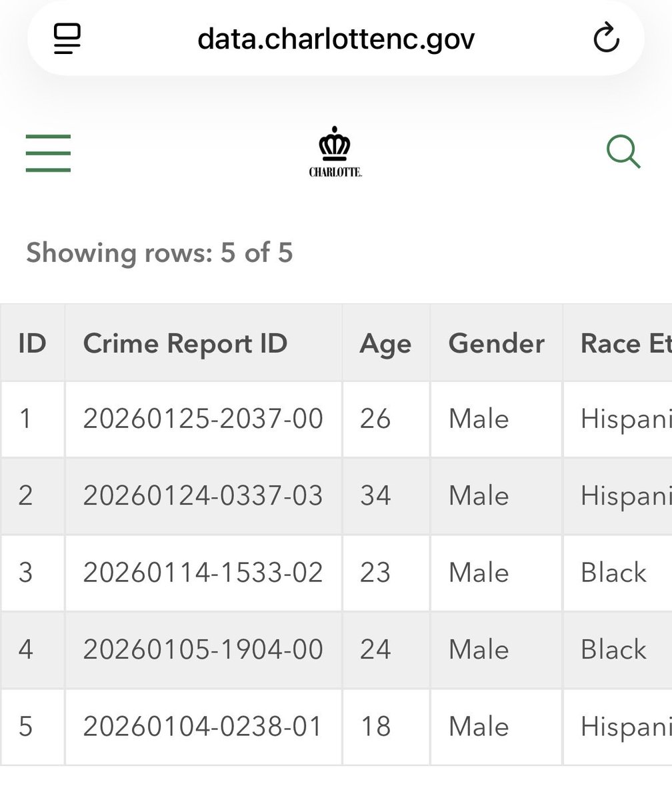Click Hispanic in row 20260125-2037-00
The width and height of the screenshot is (672, 800).
(626, 420)
